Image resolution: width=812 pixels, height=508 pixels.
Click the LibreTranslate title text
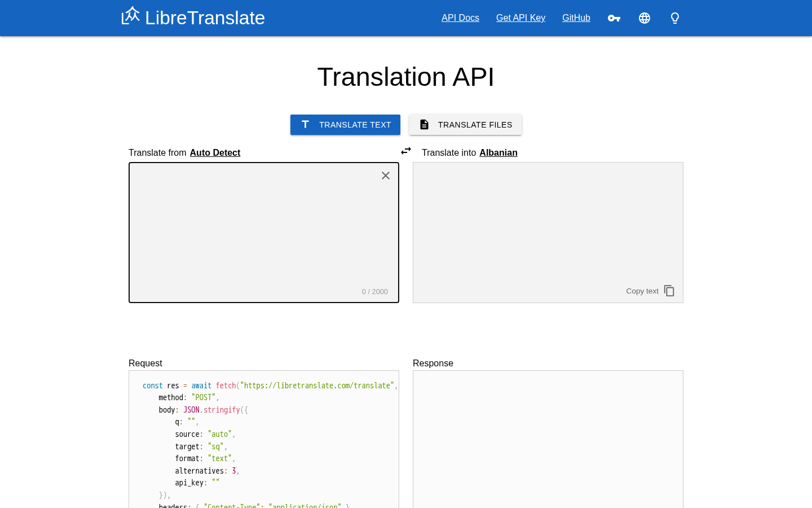coord(205,17)
